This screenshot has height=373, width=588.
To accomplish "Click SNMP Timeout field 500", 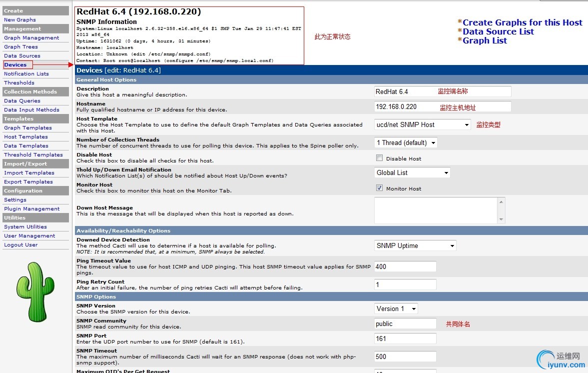I will coord(405,356).
